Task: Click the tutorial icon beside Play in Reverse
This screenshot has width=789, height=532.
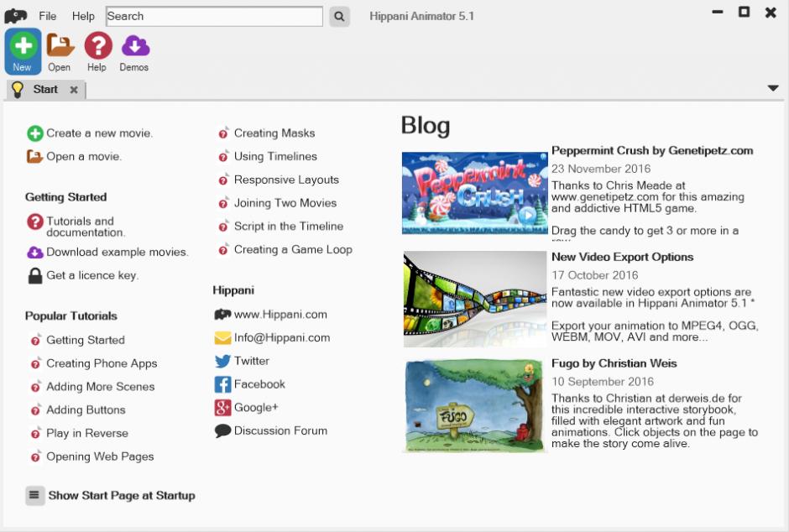Action: click(x=35, y=433)
